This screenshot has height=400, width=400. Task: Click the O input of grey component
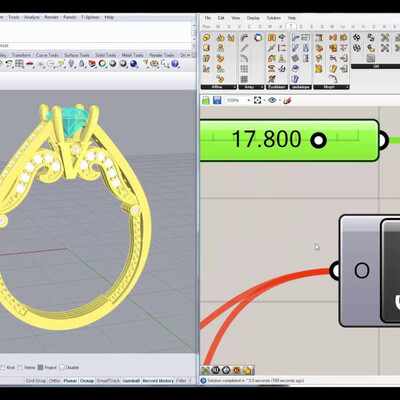click(362, 270)
